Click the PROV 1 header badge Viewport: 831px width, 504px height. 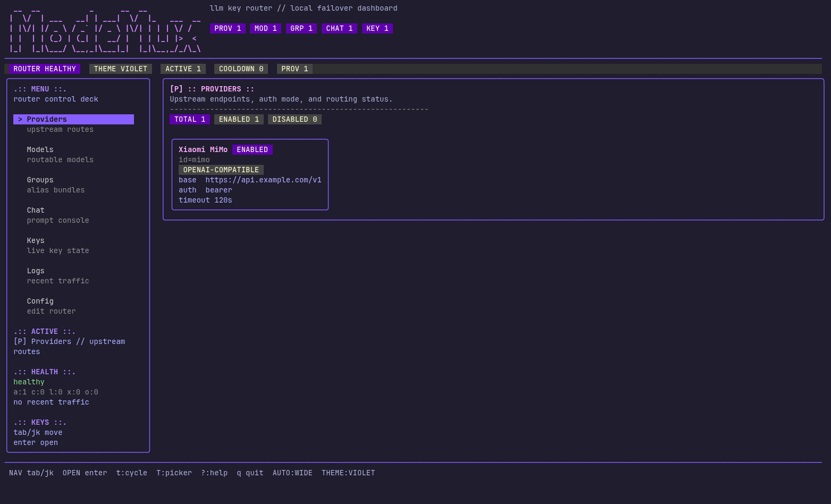[228, 28]
